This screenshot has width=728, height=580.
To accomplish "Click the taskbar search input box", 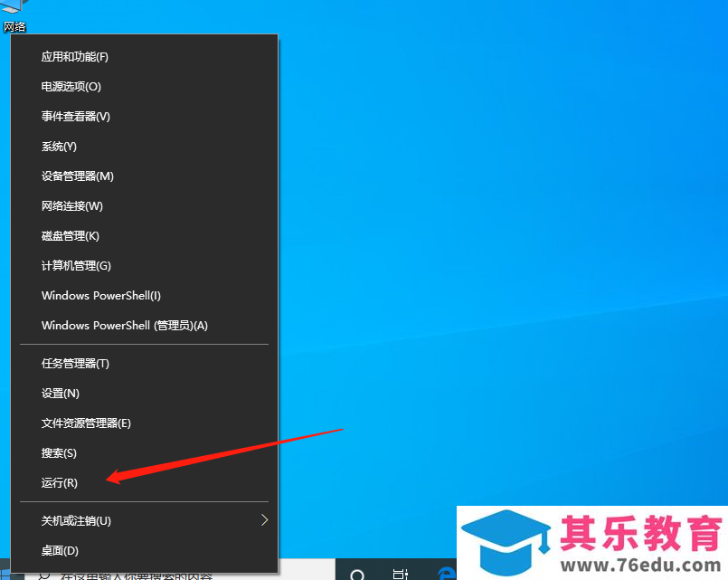I will [x=179, y=575].
